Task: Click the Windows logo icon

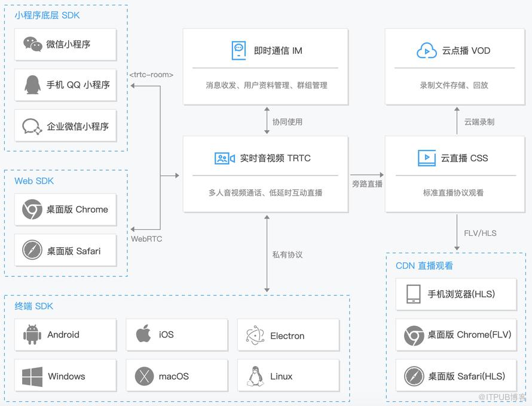Action: (32, 377)
